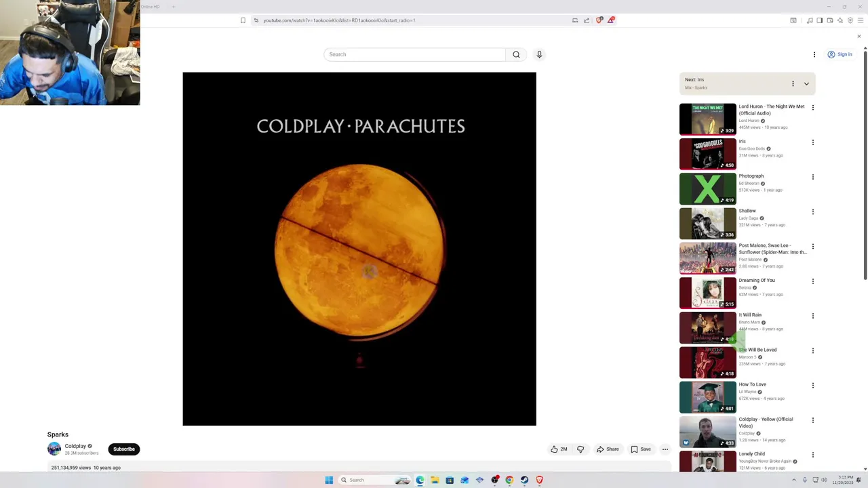The width and height of the screenshot is (868, 488).
Task: Toggle the browser sidebar panel icon
Action: point(819,20)
